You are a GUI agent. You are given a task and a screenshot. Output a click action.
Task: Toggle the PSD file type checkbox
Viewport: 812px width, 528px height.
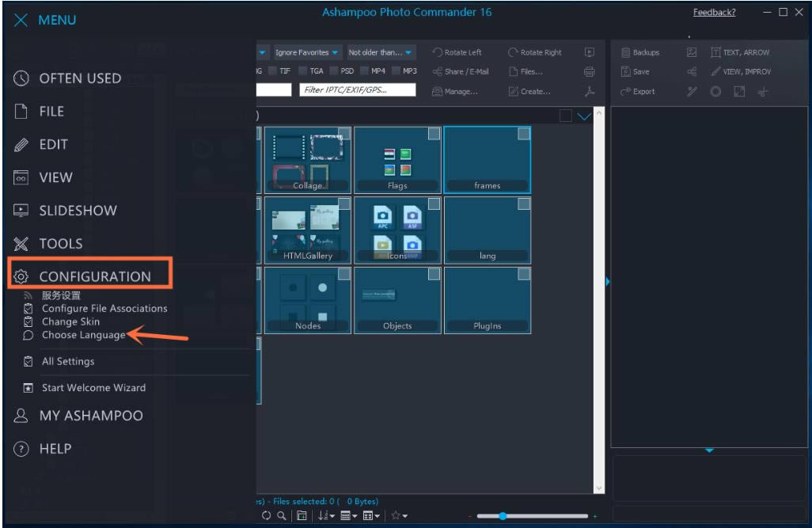(x=333, y=71)
